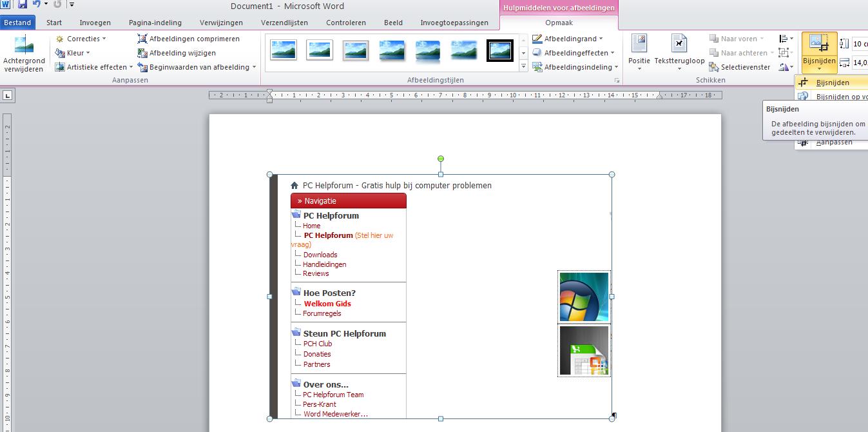Apply the fourth picture style thumbnail

click(x=392, y=50)
